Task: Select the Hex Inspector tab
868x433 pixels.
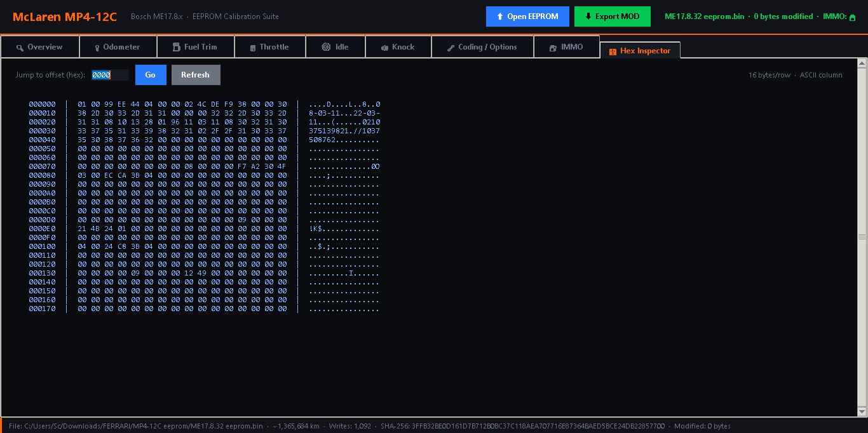Action: click(640, 51)
